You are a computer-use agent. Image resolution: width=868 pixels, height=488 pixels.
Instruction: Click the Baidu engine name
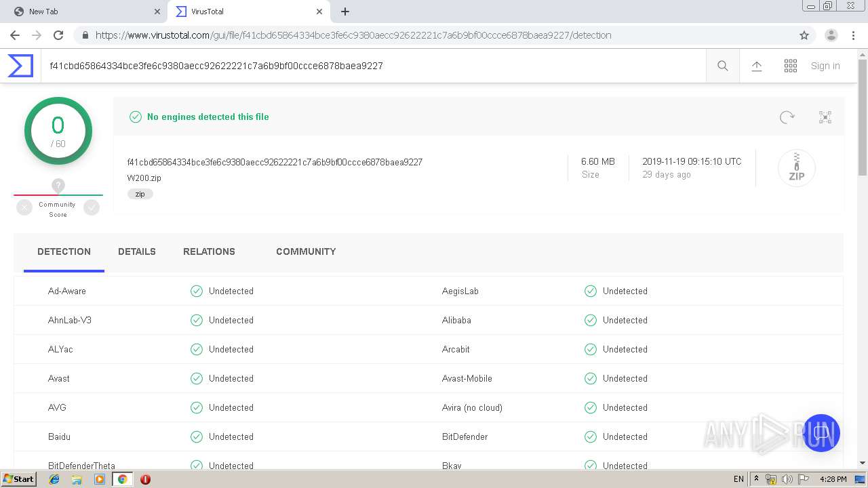(x=59, y=436)
